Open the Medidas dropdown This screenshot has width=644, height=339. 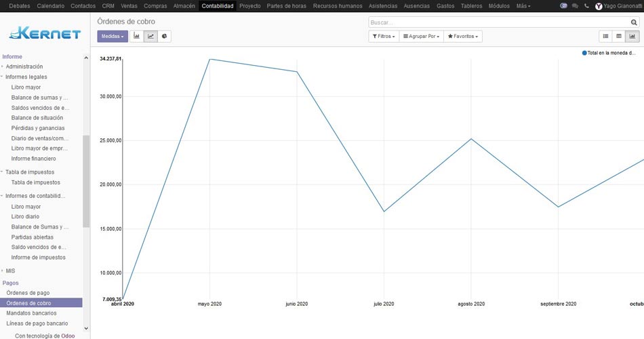click(x=112, y=36)
